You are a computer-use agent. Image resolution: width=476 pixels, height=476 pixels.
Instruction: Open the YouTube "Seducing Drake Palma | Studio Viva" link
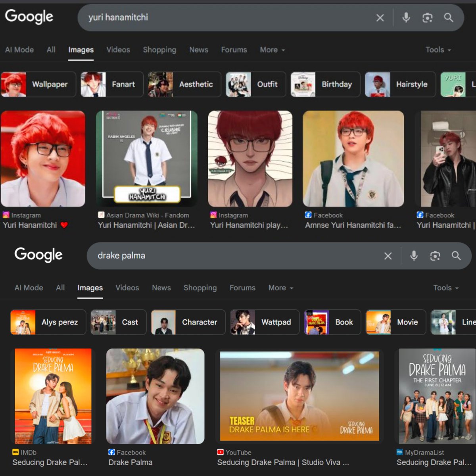[x=283, y=458]
